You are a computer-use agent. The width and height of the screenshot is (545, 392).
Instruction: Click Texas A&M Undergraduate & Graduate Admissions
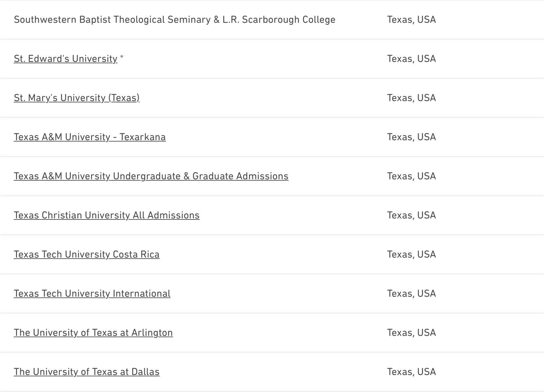[x=151, y=176]
